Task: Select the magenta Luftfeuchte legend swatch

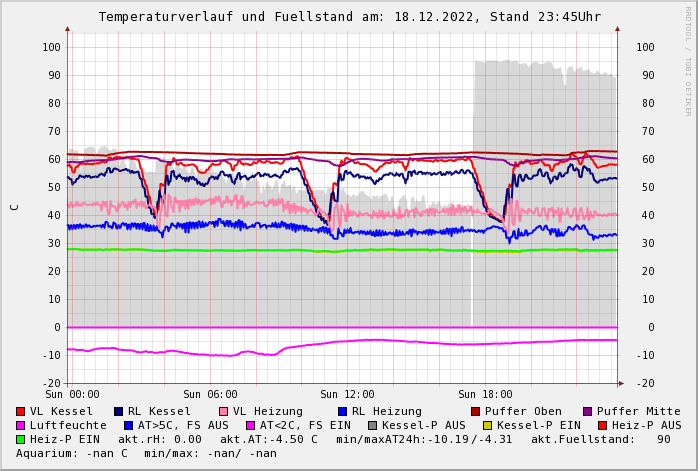Action: click(21, 425)
